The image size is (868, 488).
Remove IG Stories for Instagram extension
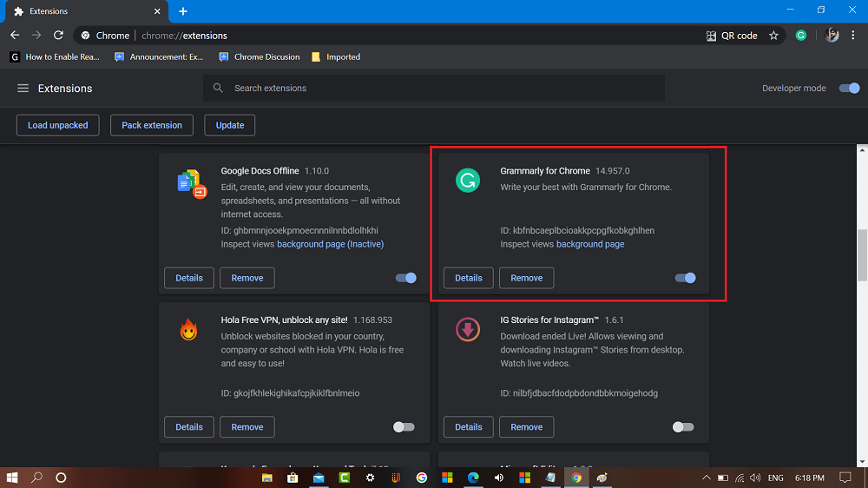(x=527, y=427)
